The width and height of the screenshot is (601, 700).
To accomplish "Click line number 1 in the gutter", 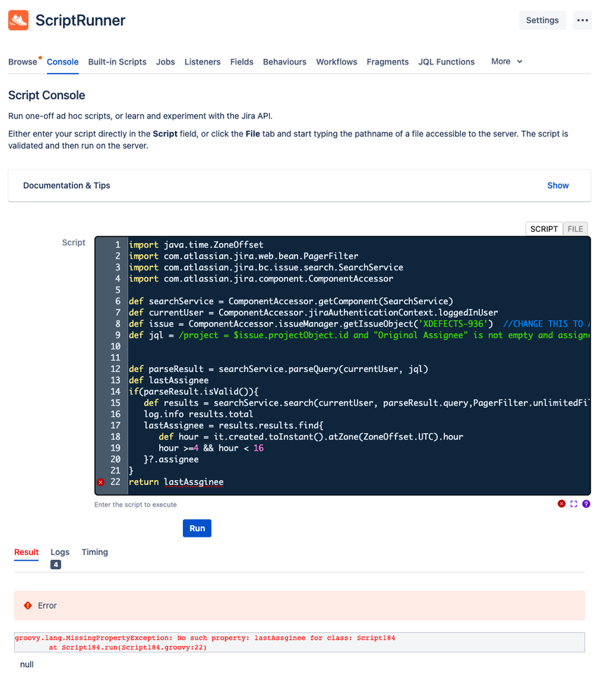I will (118, 245).
